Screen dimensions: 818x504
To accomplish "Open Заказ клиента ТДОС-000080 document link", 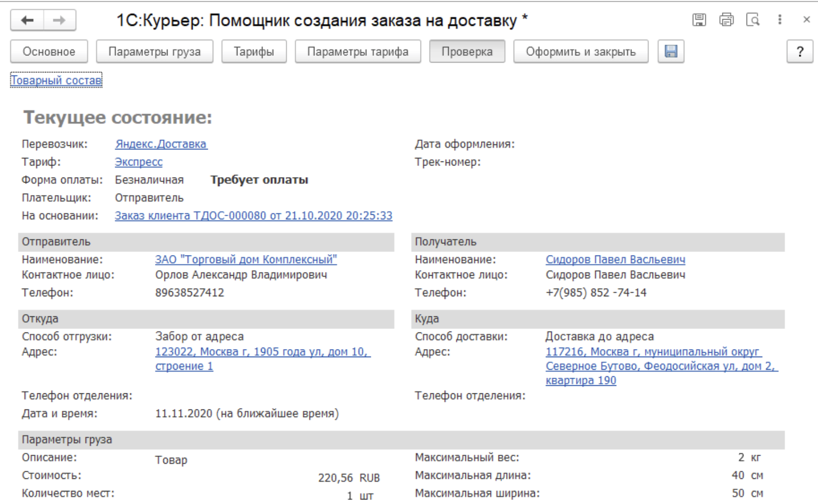I will (x=253, y=216).
